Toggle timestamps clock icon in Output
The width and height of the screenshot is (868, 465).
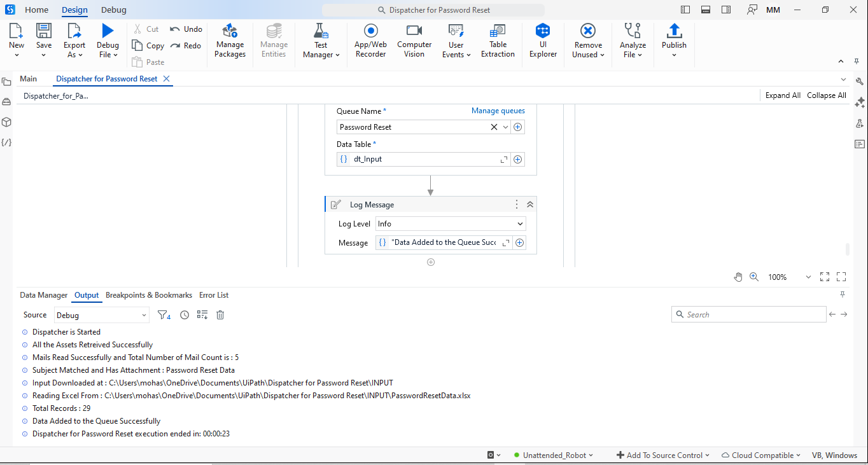point(185,315)
